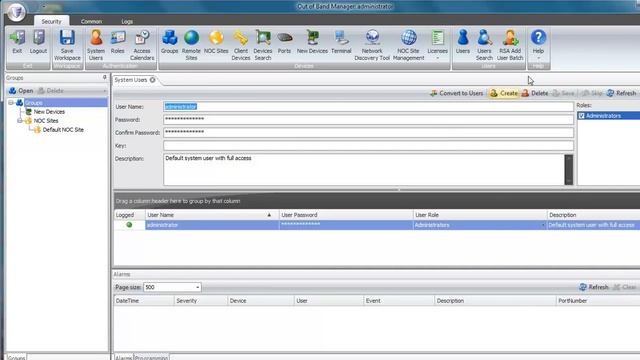Sort alarms by the DateTime column
Image resolution: width=640 pixels, height=360 pixels.
[144, 301]
